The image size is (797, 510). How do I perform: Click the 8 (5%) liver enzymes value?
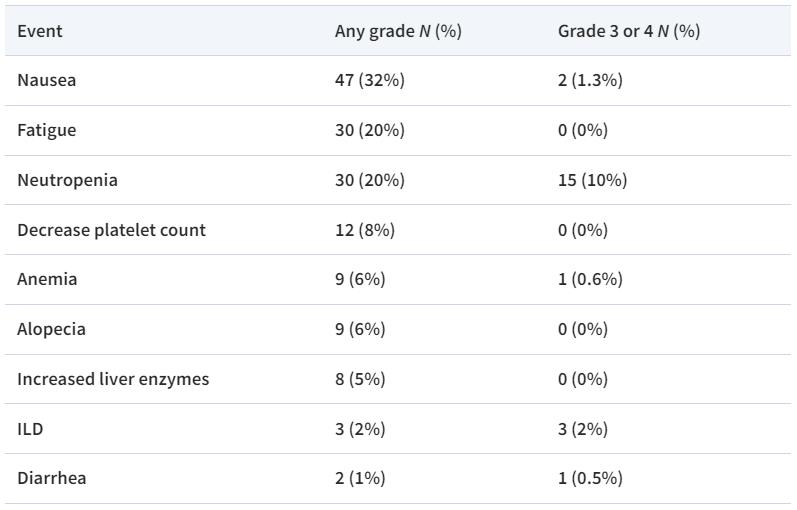pos(360,379)
